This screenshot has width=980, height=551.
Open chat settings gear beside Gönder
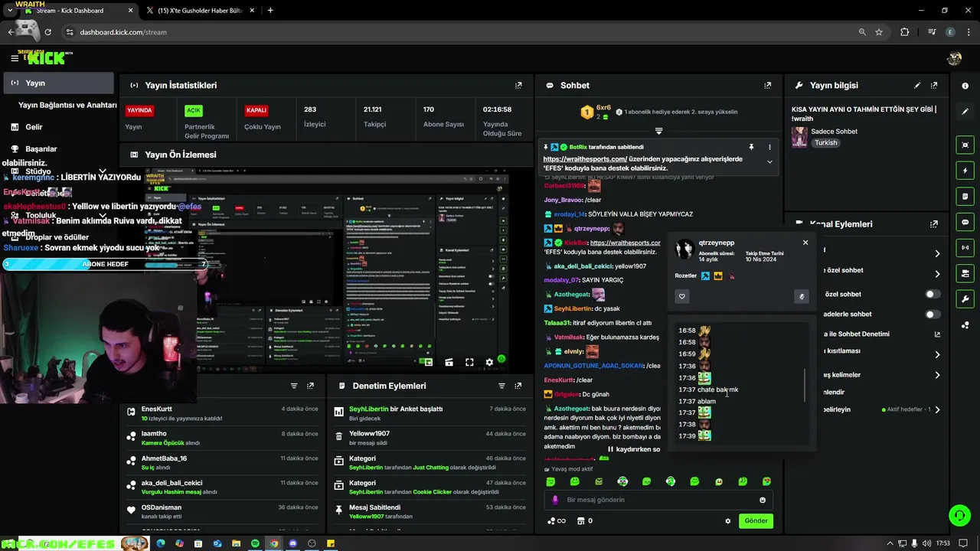pos(728,521)
